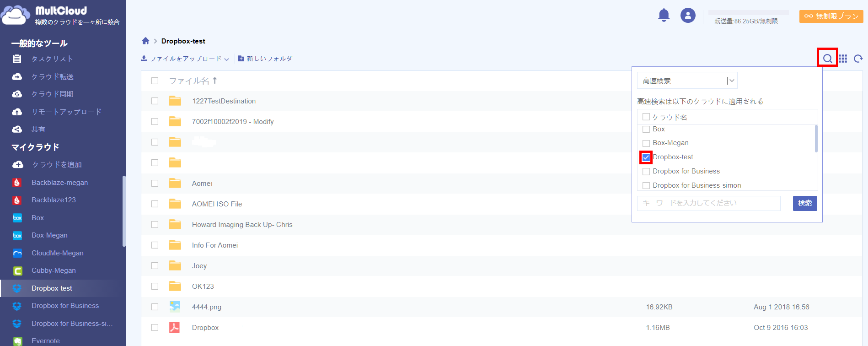
Task: Click the Box cloud icon in sidebar
Action: [17, 218]
